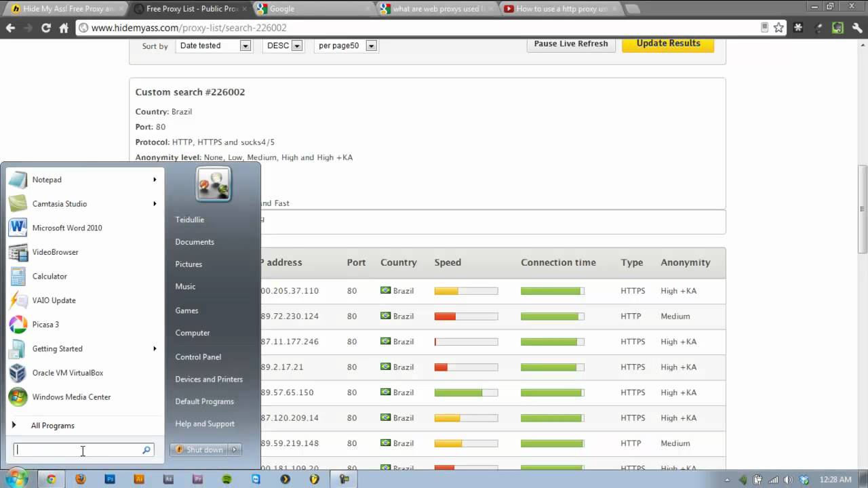Open Illustrator from the taskbar
The width and height of the screenshot is (868, 488).
139,479
